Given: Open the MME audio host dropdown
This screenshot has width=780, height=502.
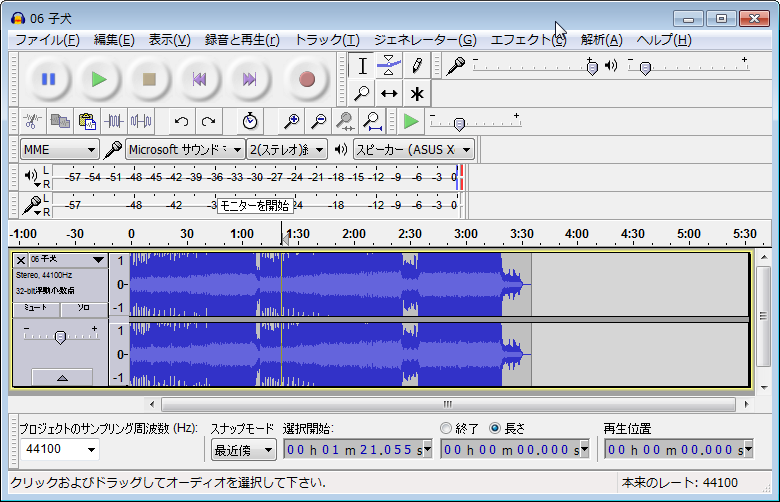Looking at the screenshot, I should (x=59, y=149).
